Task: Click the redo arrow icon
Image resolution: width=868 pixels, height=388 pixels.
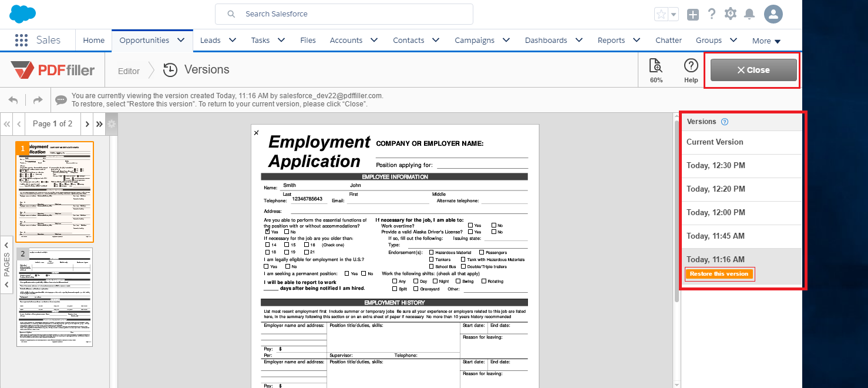Action: [x=38, y=100]
